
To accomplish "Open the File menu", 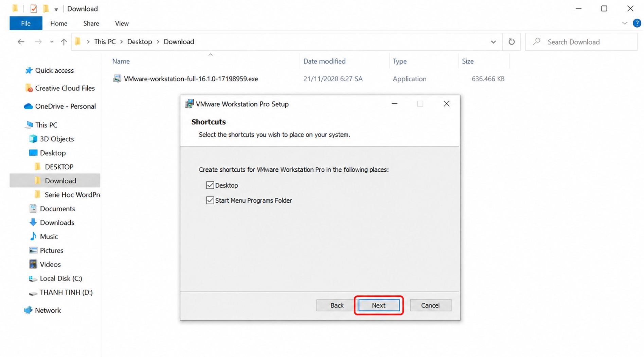I will [26, 23].
